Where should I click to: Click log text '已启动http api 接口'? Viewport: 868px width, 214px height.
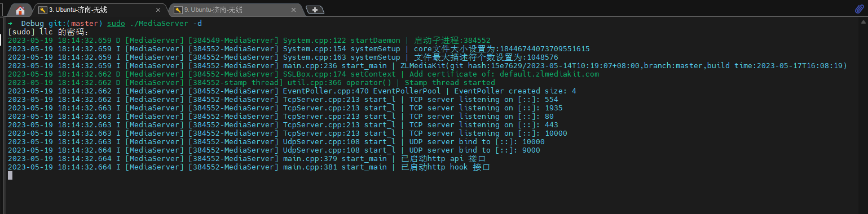[x=443, y=158]
